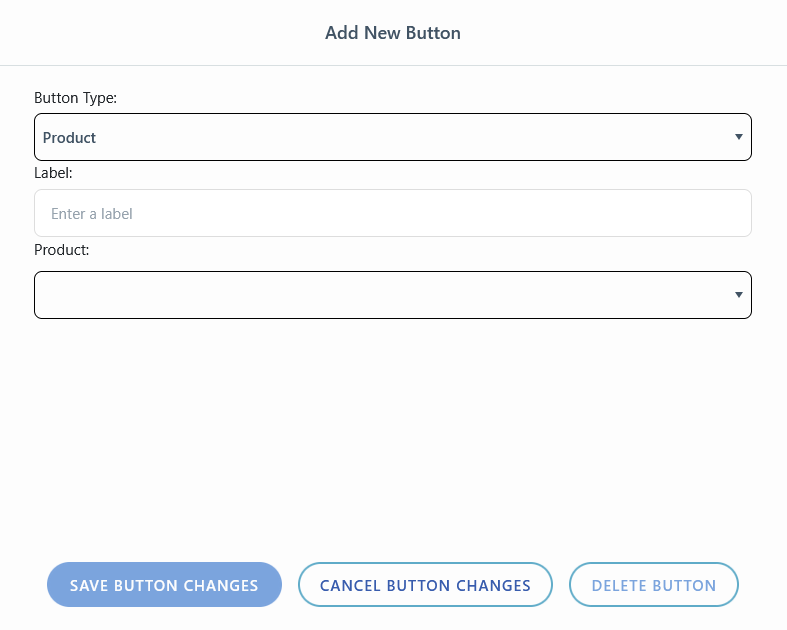
Task: Focus the 'Enter a label' input field
Action: tap(392, 213)
